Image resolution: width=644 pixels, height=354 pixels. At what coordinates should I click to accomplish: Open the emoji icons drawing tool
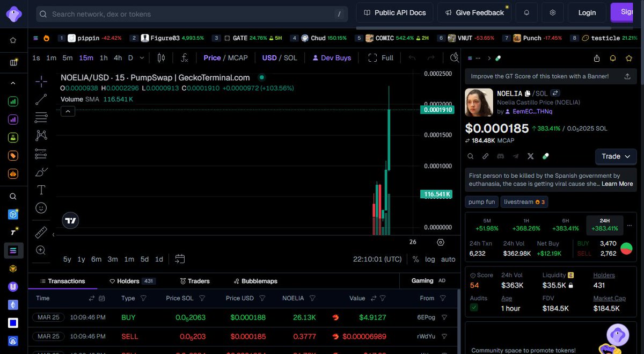pos(41,207)
